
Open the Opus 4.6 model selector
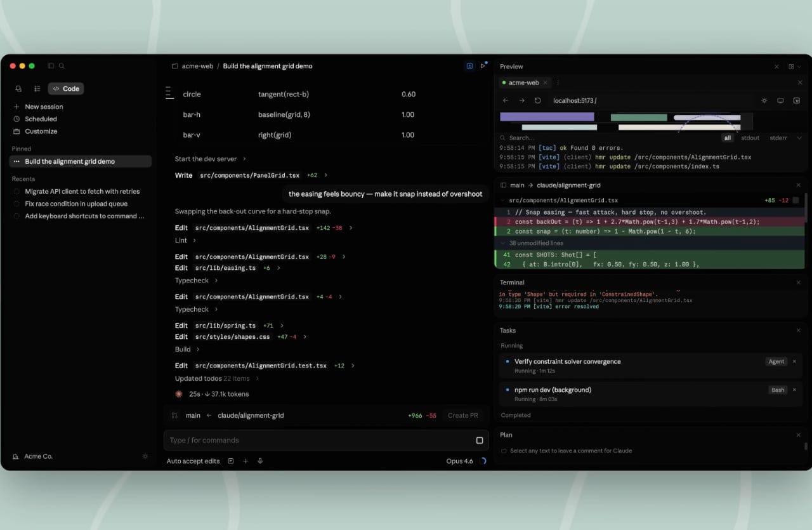point(459,461)
